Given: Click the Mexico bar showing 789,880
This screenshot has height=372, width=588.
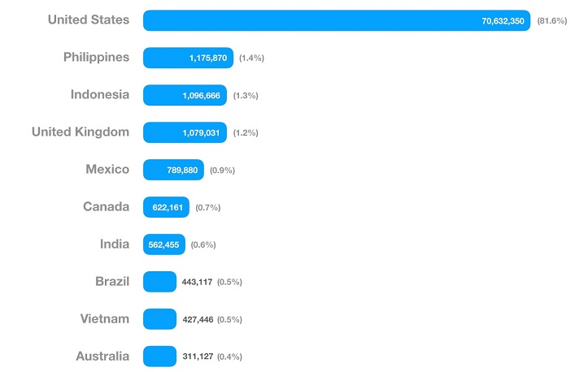Looking at the screenshot, I should pos(173,170).
